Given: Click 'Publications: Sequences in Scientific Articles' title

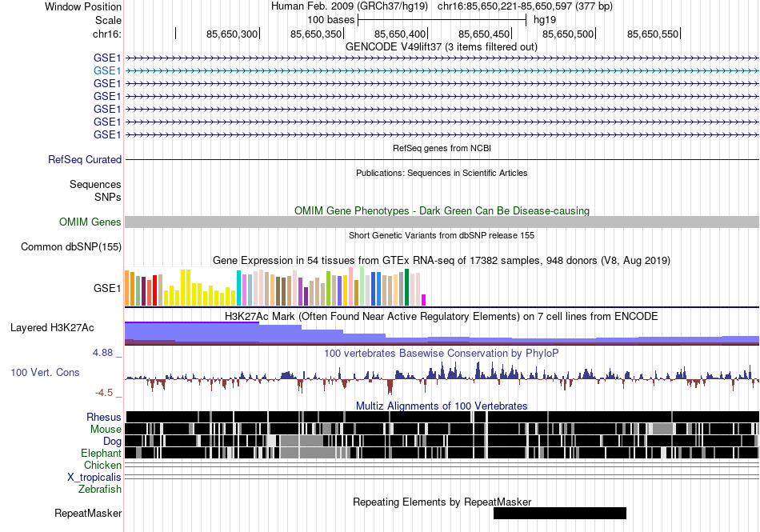Looking at the screenshot, I should pyautogui.click(x=442, y=173).
